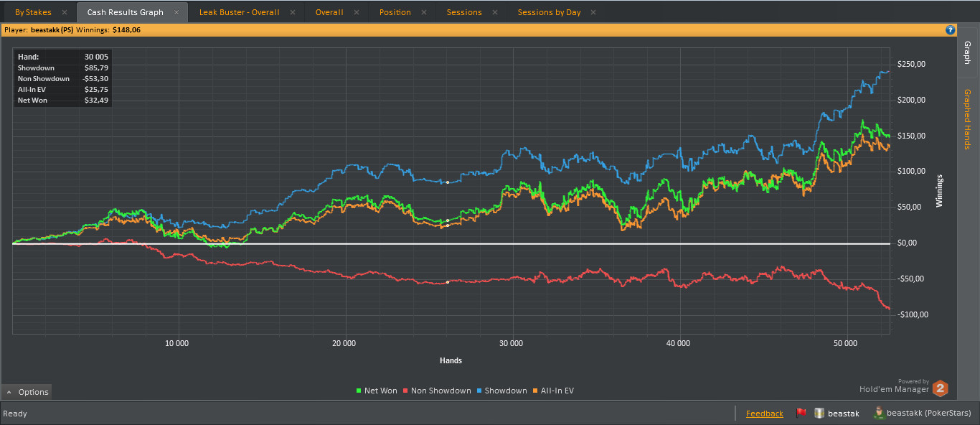The width and height of the screenshot is (980, 425).
Task: Click the 40 000 x-axis label
Action: coord(678,343)
